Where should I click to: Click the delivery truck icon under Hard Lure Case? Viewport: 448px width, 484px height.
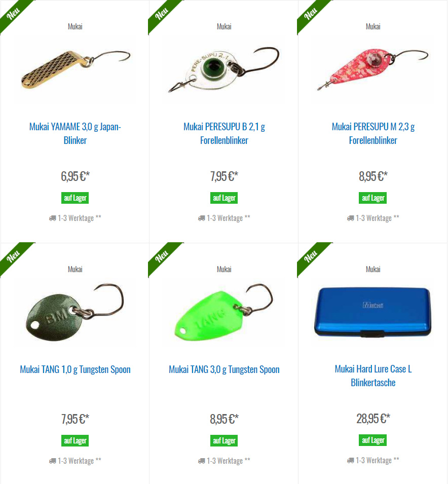350,461
